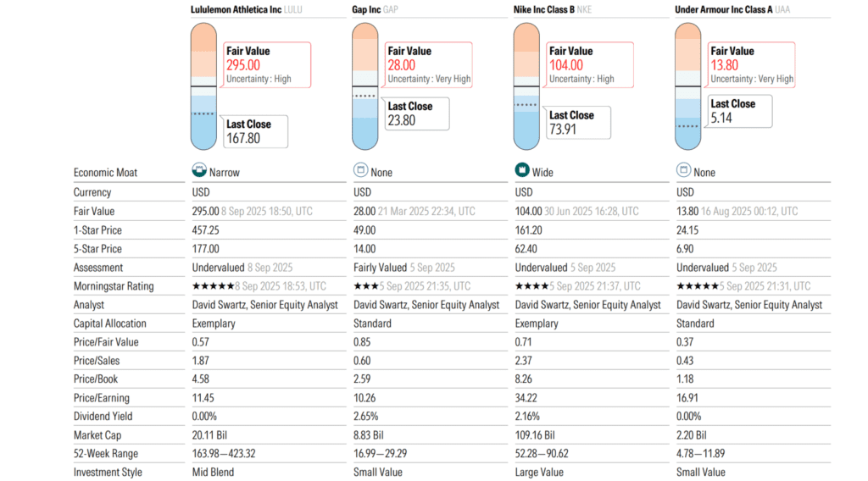This screenshot has width=868, height=481.
Task: Select the Economic Moat row label
Action: pyautogui.click(x=105, y=173)
